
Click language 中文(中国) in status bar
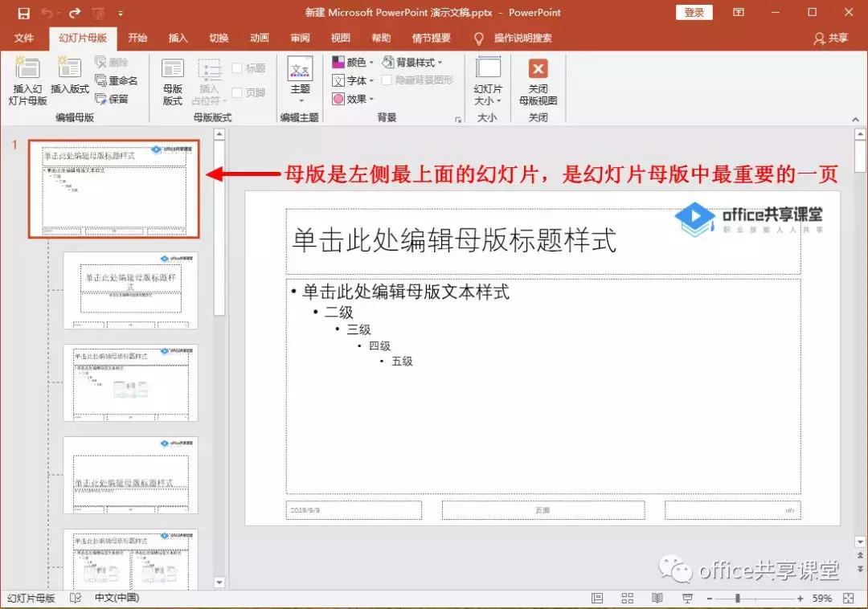(117, 598)
